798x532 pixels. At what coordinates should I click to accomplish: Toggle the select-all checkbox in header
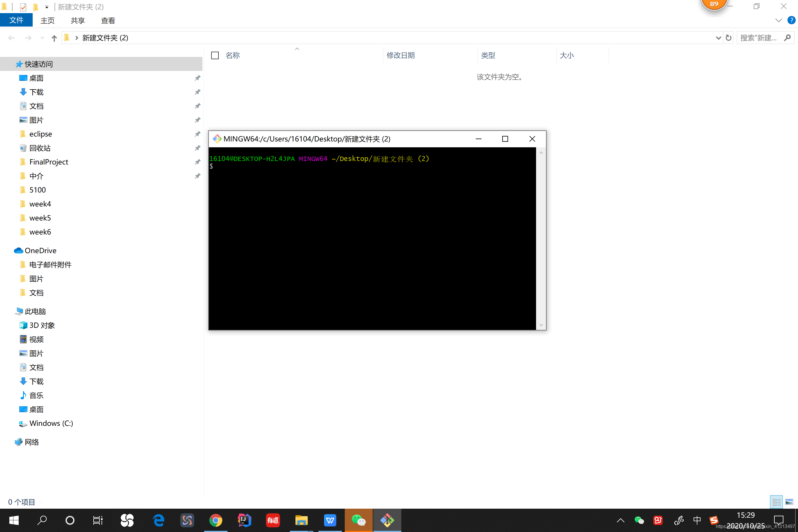[x=215, y=55]
